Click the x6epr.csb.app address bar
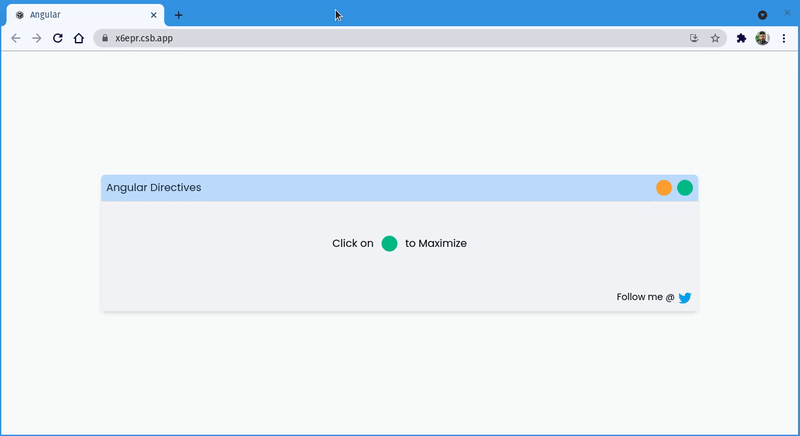Viewport: 800px width, 436px height. point(410,38)
